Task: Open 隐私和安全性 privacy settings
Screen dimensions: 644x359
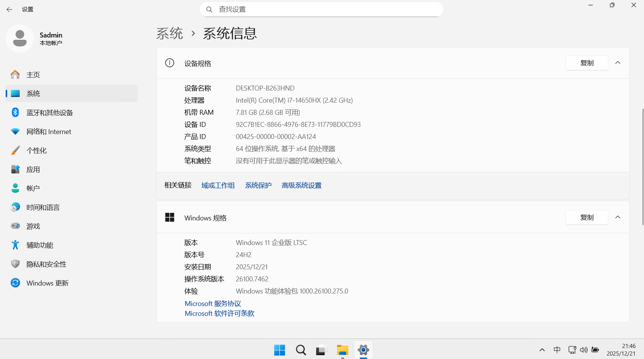Action: [46, 264]
